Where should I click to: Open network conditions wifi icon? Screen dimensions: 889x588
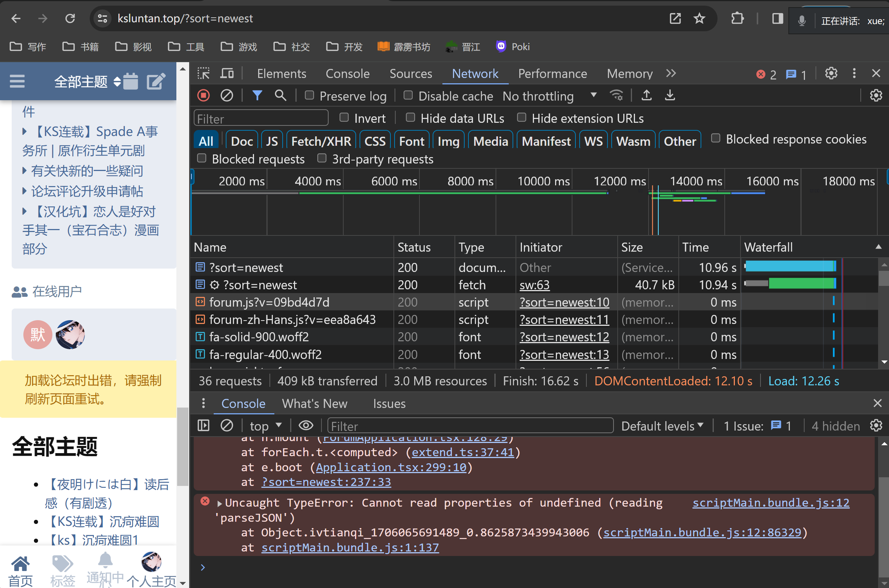pos(617,96)
